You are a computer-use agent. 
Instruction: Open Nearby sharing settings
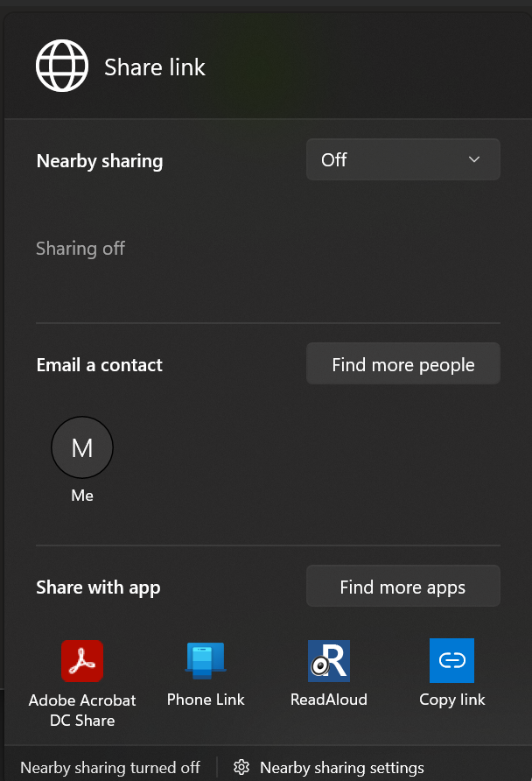(341, 768)
